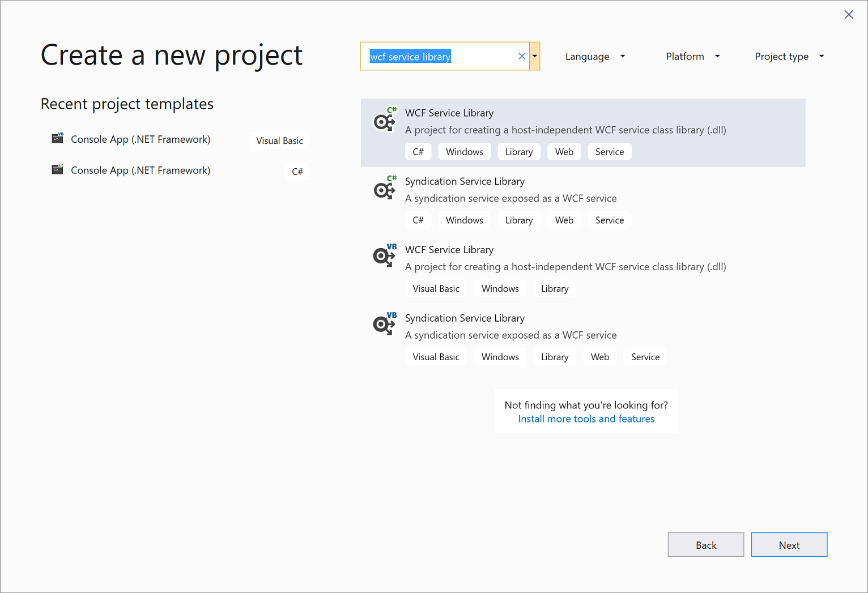
Task: Clear the search box with the X icon
Action: (521, 56)
